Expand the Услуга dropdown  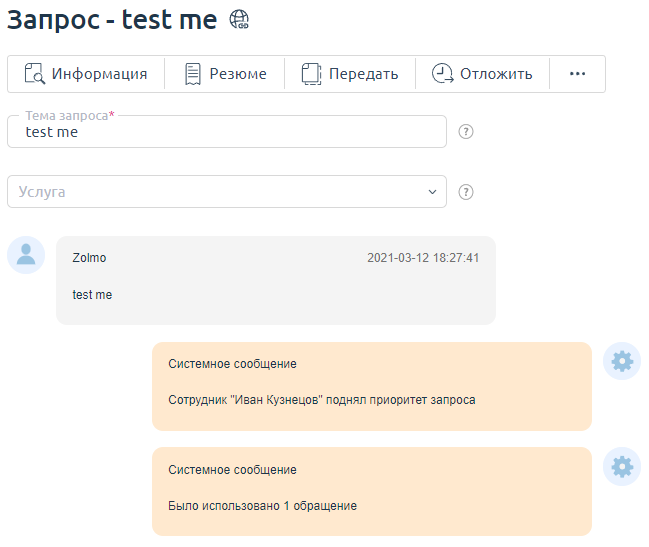226,192
